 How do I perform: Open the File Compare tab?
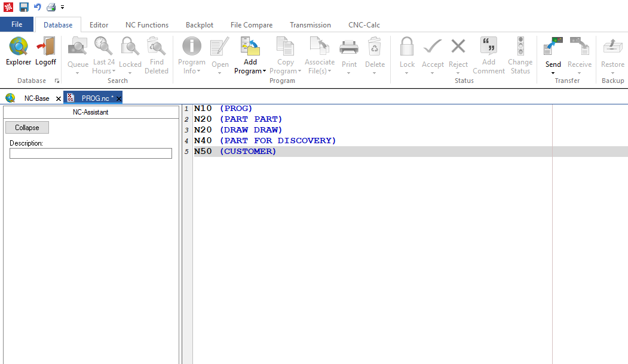(x=252, y=25)
